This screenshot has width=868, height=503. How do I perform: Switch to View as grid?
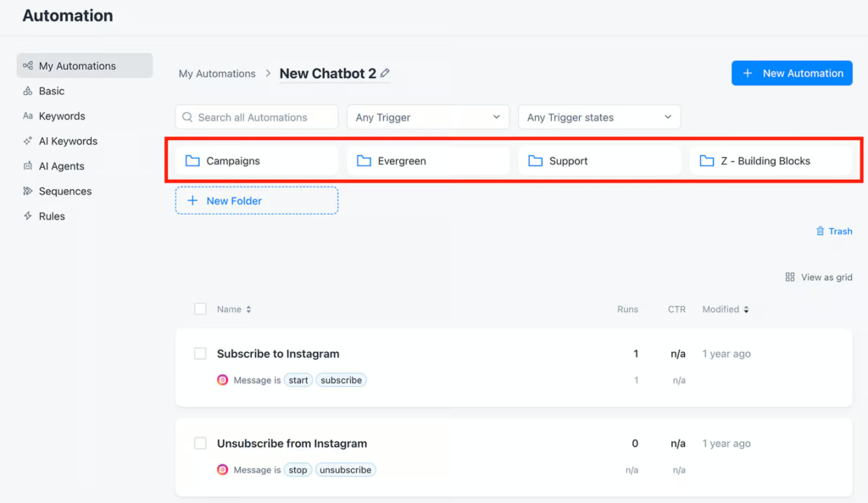click(x=818, y=277)
